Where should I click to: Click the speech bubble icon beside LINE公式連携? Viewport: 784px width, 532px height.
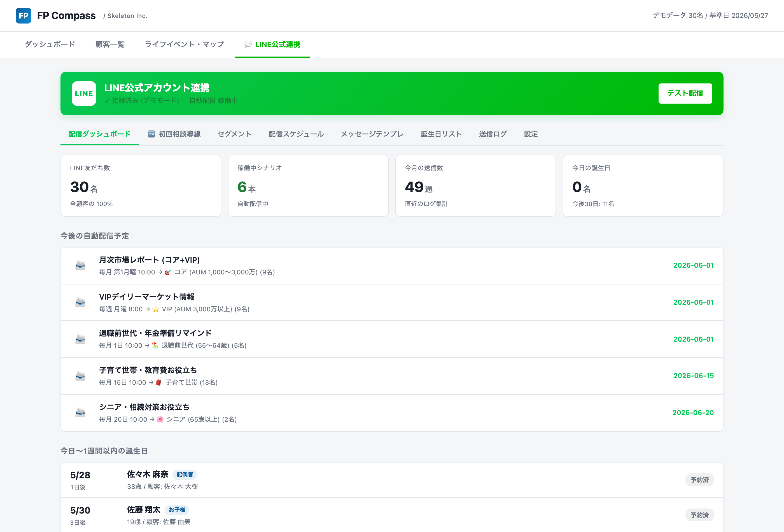(x=248, y=44)
